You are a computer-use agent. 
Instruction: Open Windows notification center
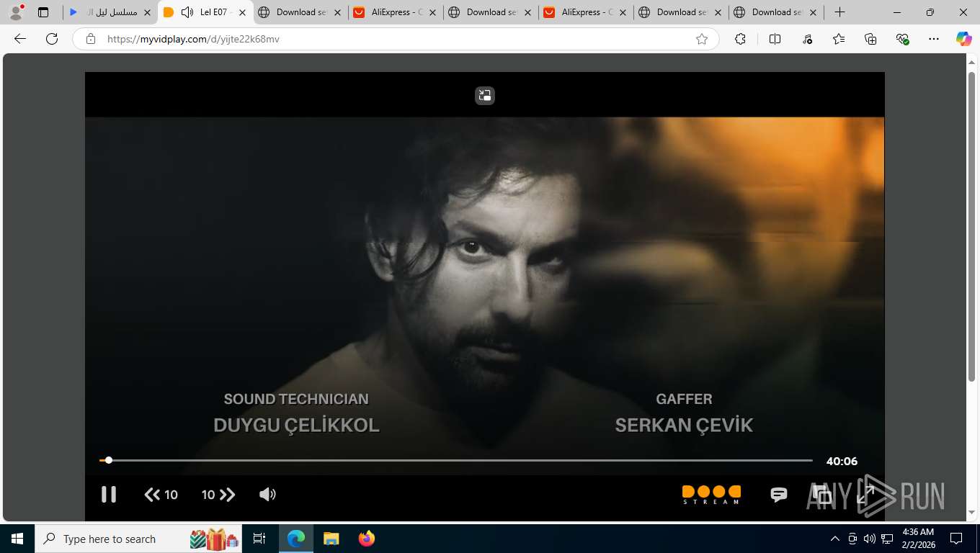click(956, 539)
